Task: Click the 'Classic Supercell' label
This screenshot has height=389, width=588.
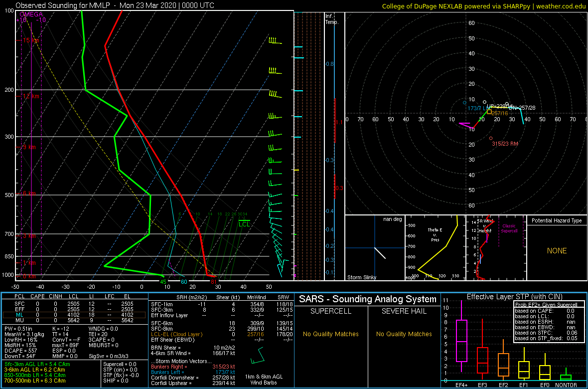Action: pos(509,229)
